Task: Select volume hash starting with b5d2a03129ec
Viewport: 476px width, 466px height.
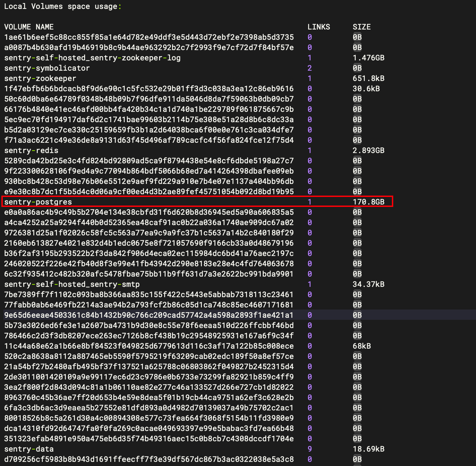Action: click(149, 130)
